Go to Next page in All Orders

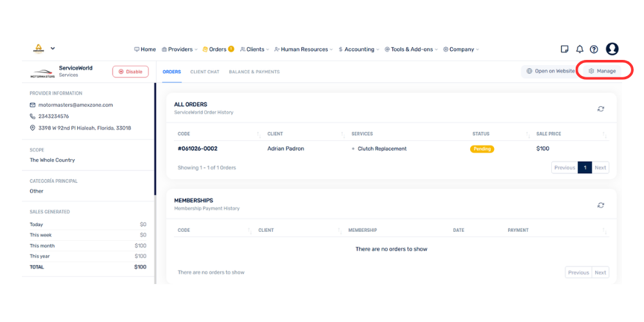(x=600, y=167)
